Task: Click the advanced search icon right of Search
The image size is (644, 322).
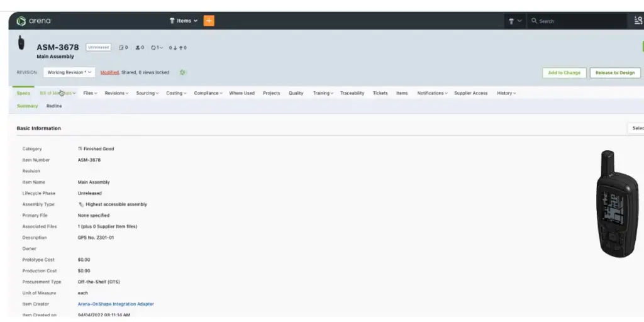Action: pyautogui.click(x=638, y=21)
